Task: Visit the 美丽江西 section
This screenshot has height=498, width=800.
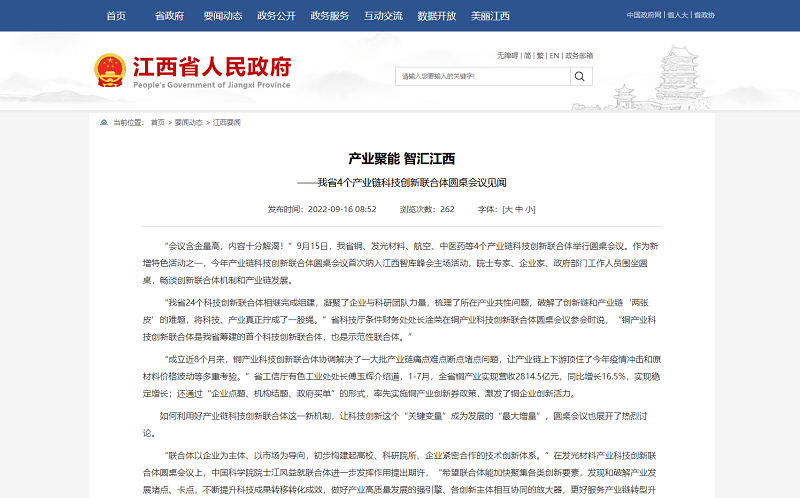Action: 490,16
